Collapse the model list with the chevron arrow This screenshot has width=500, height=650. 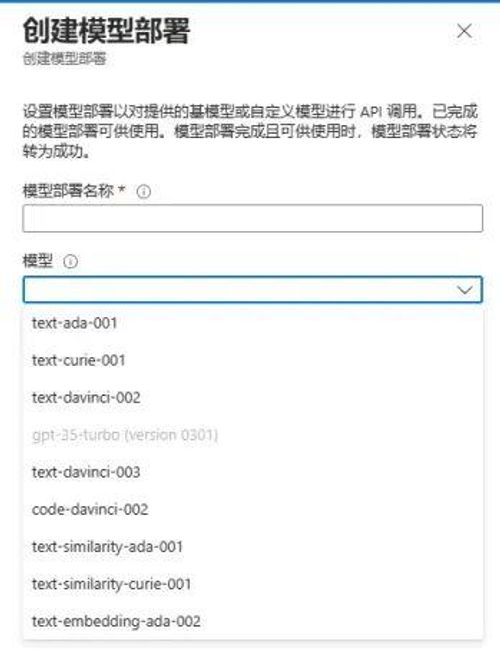click(464, 289)
